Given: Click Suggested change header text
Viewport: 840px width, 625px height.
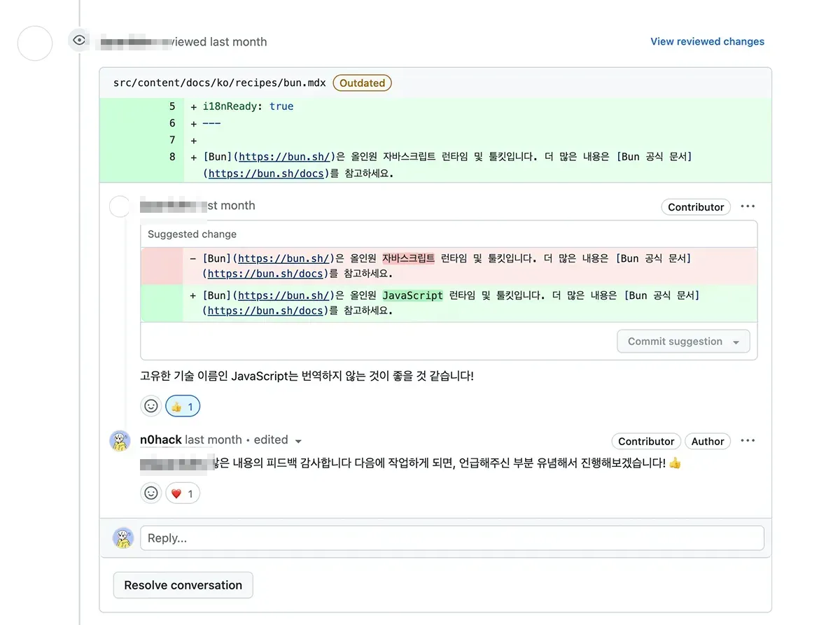Looking at the screenshot, I should tap(192, 234).
